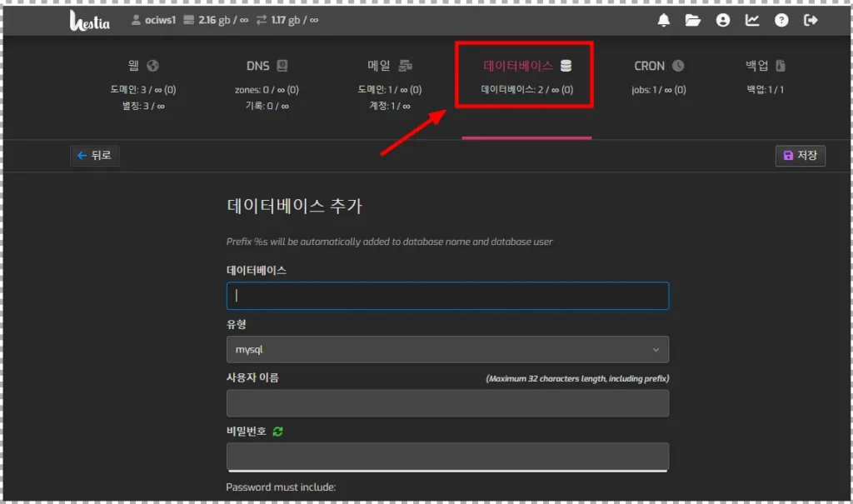
Task: Click the 기록: 0 / ∞ text
Action: pyautogui.click(x=267, y=106)
